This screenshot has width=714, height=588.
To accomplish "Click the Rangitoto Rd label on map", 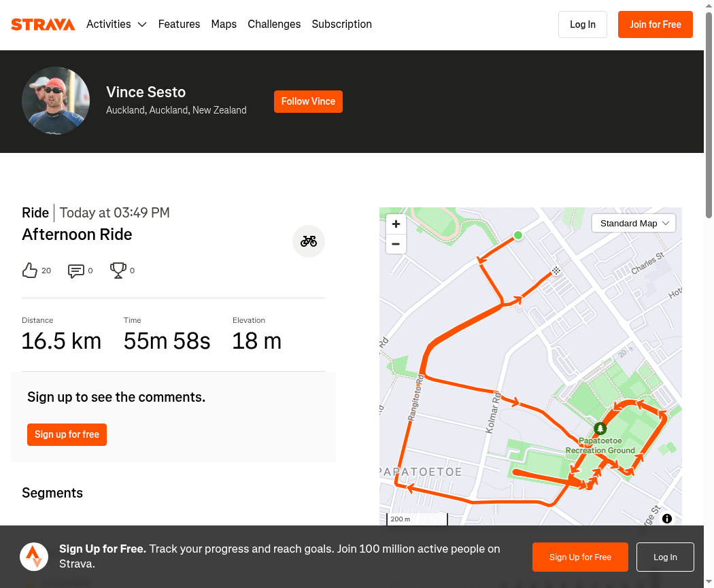I will (415, 397).
